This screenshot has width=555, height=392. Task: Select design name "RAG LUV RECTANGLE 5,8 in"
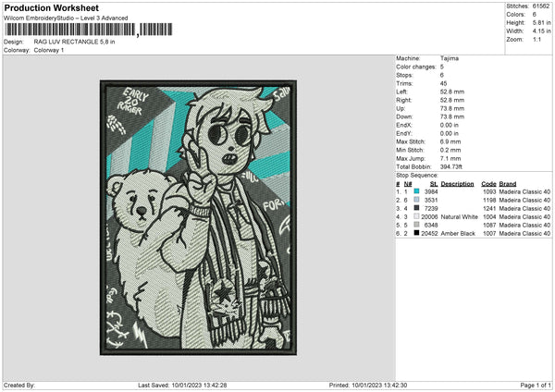pos(74,42)
